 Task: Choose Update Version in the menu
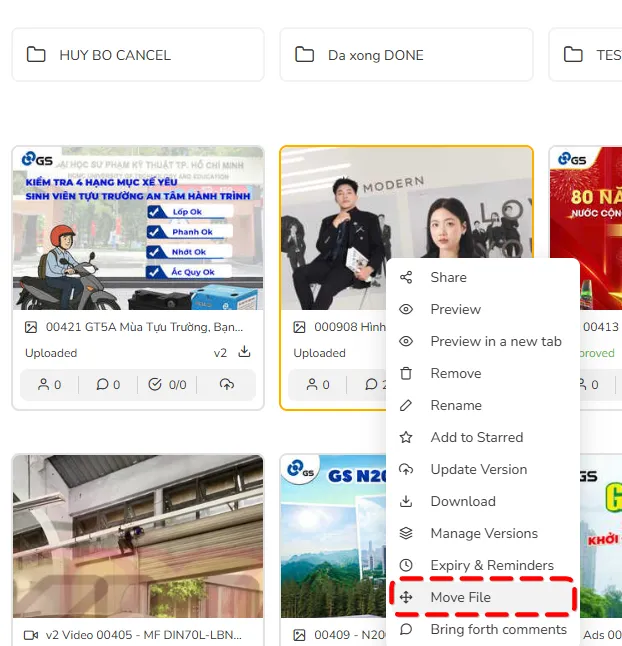(483, 469)
